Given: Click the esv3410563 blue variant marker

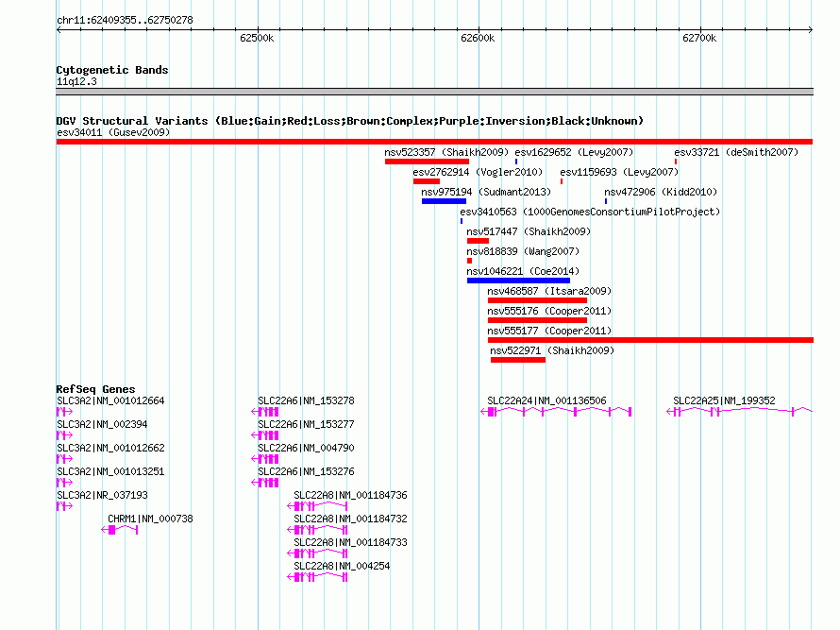Looking at the screenshot, I should point(462,221).
